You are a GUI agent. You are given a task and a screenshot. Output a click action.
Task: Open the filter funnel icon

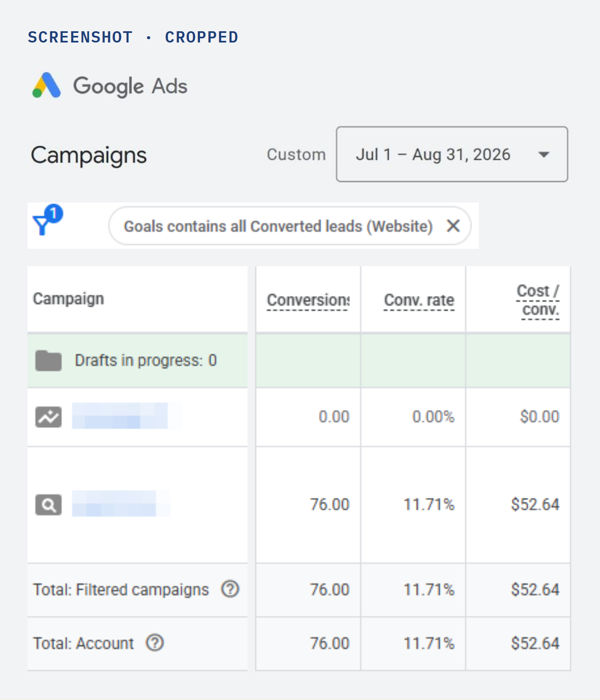coord(47,220)
